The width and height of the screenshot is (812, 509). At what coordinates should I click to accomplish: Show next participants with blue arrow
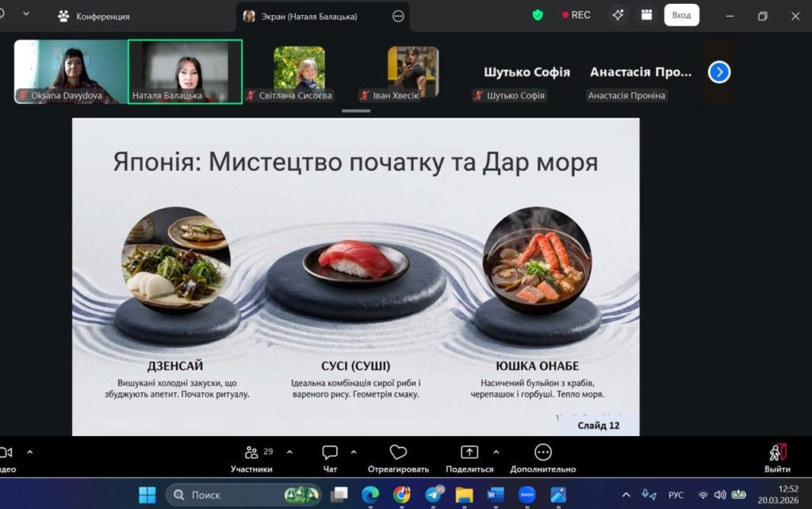click(x=719, y=72)
